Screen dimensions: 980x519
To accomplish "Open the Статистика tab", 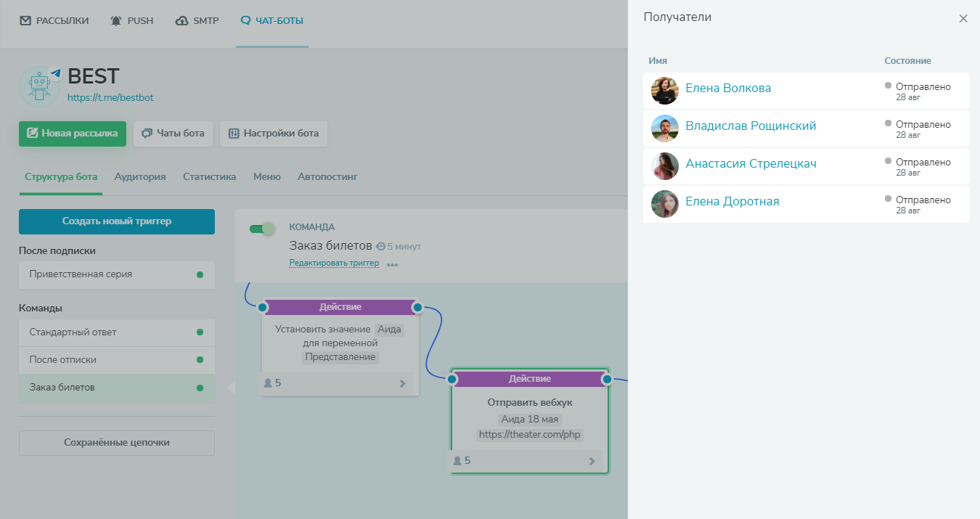I will [x=209, y=176].
